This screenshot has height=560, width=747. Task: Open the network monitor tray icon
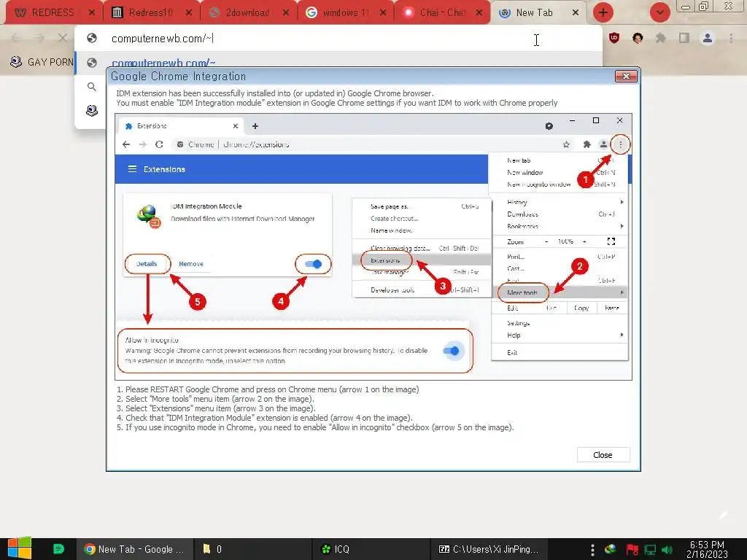click(650, 550)
